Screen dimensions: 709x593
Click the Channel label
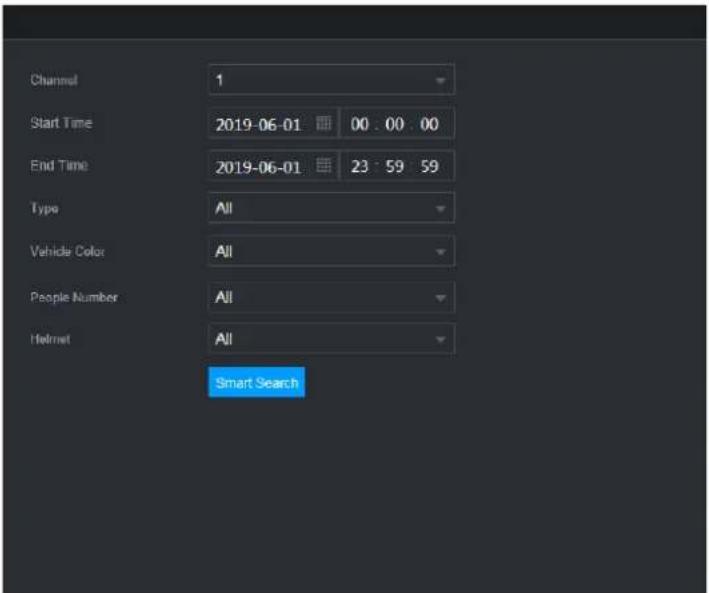(54, 80)
